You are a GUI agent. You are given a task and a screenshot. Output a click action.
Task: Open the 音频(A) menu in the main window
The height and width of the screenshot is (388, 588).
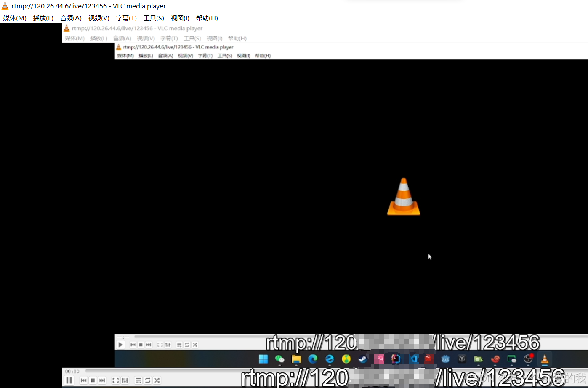tap(71, 18)
